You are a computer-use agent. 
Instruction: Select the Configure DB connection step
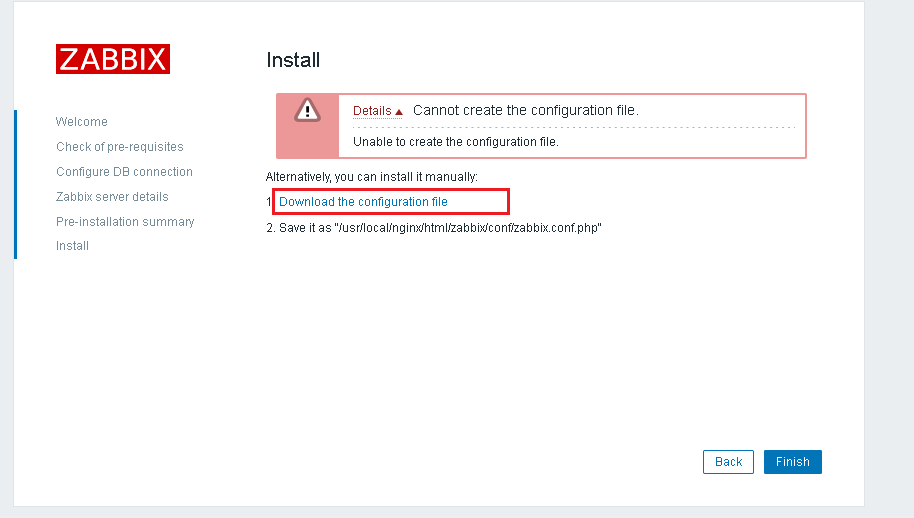pos(124,172)
